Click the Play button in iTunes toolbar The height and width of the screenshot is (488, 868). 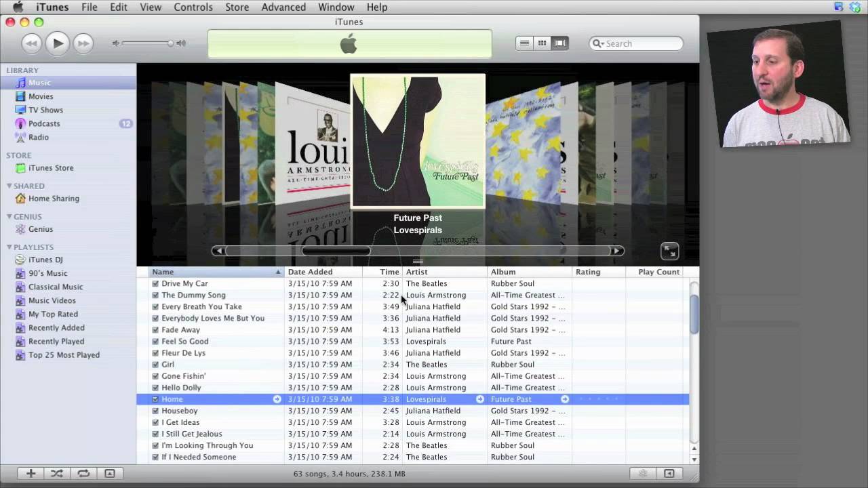pos(58,43)
